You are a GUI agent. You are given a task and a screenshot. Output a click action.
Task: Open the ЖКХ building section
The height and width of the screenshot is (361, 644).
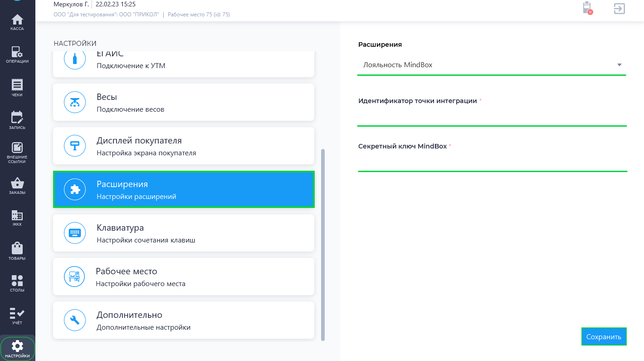tap(17, 218)
